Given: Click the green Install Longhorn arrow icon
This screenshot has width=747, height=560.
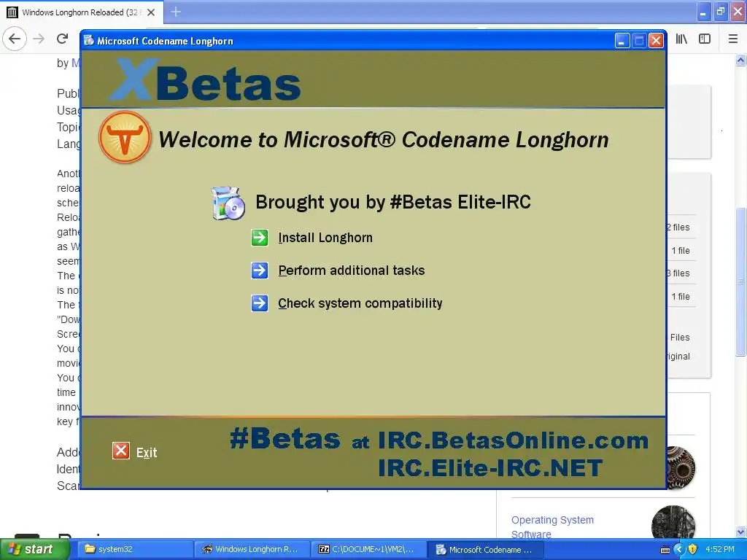Looking at the screenshot, I should (x=260, y=238).
